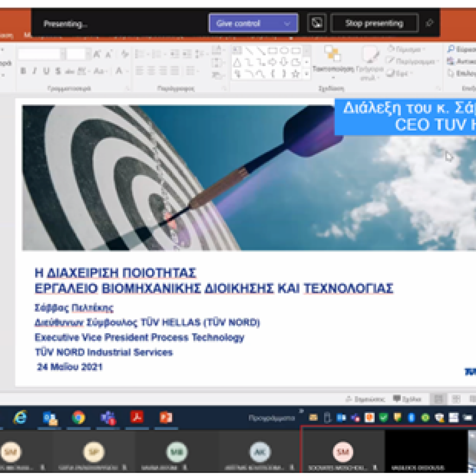Convert text to SmartArt

coord(218,75)
